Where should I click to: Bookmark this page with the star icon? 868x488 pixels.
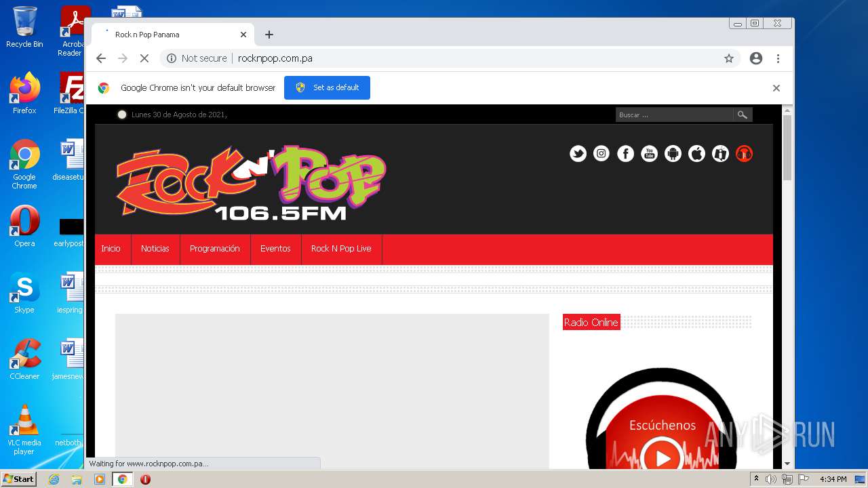729,58
